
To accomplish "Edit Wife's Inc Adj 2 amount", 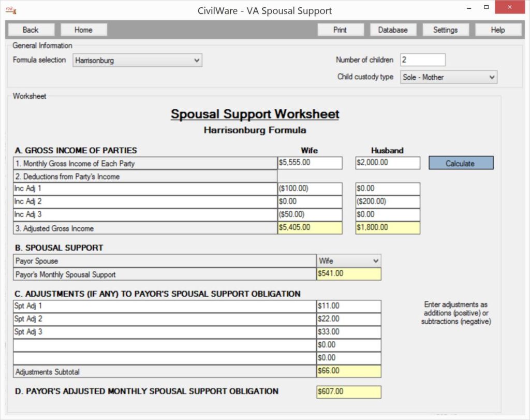I will click(x=310, y=201).
